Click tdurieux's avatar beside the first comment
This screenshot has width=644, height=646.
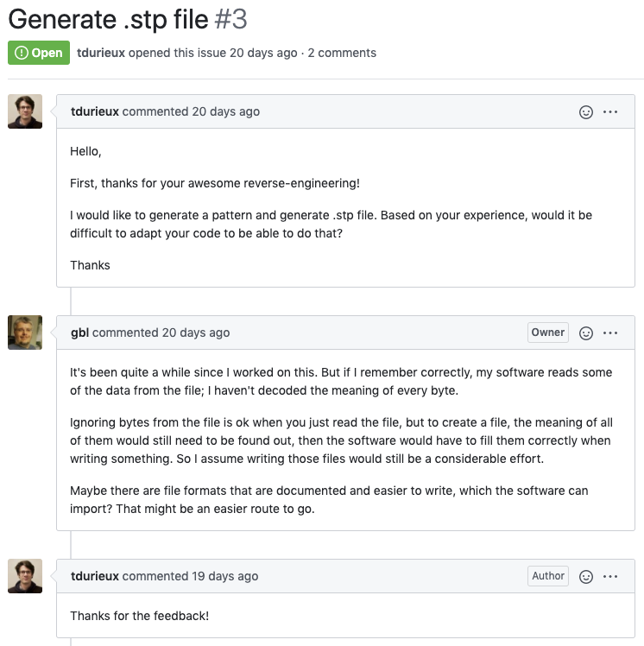coord(25,111)
